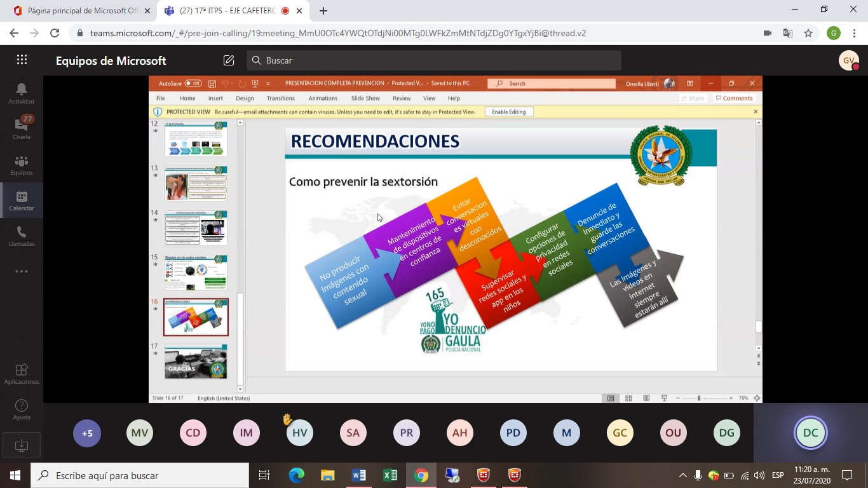Open the Activity feed in Teams sidebar
This screenshot has width=868, height=488.
click(x=22, y=93)
